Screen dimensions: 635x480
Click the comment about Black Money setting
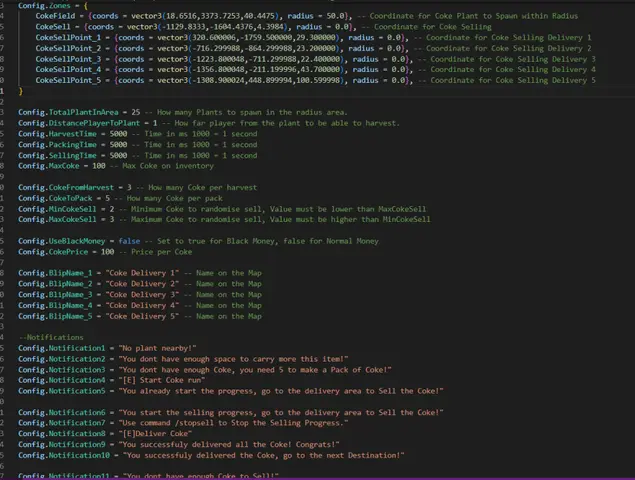263,241
